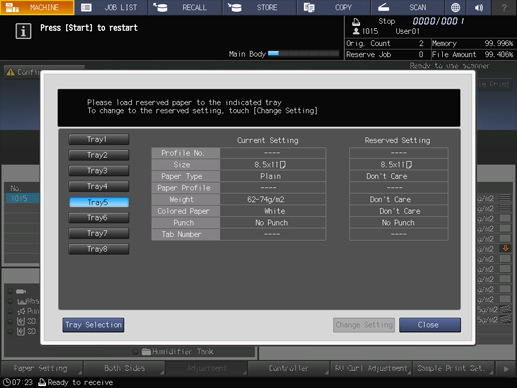517x388 pixels.
Task: Open RU Curl Adjustment
Action: click(371, 368)
